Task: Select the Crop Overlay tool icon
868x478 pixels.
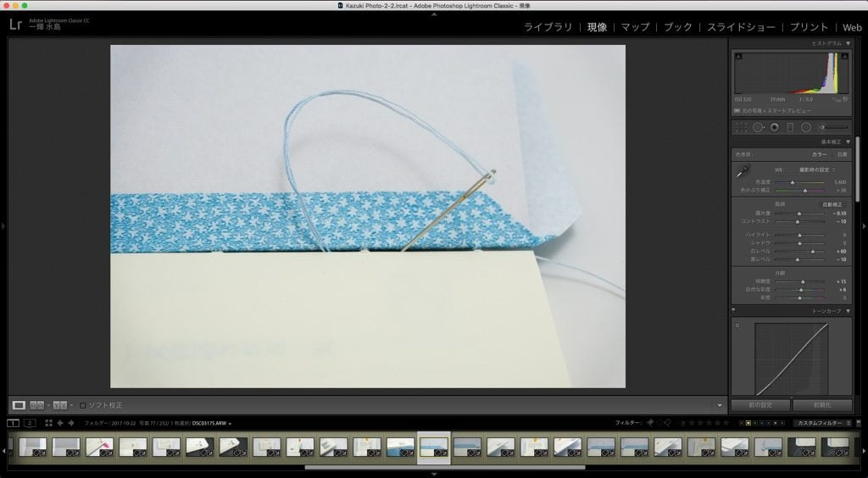Action: pyautogui.click(x=741, y=128)
